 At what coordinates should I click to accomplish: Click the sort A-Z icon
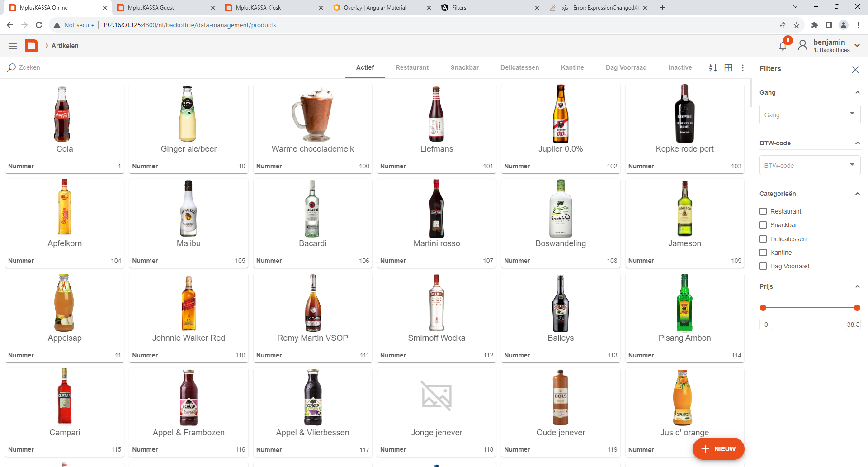pyautogui.click(x=713, y=68)
